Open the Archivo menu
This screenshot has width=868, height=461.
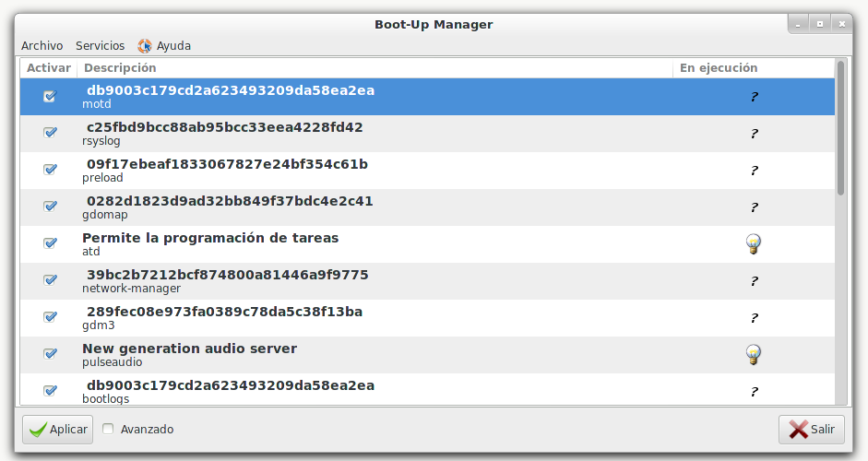(42, 45)
